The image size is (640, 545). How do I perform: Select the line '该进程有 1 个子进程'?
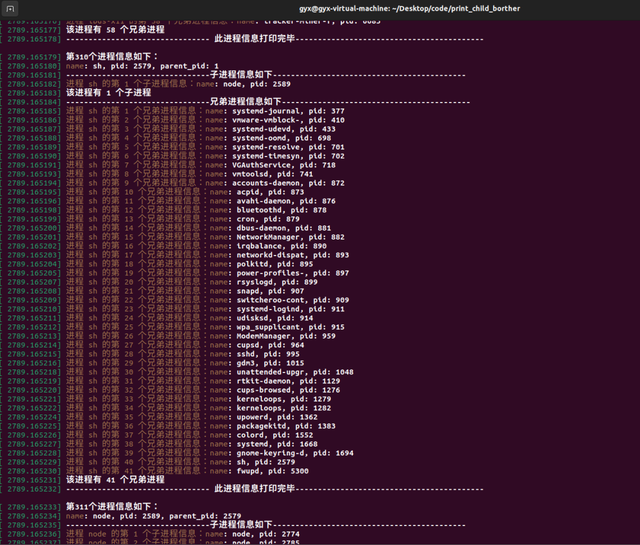[109, 93]
